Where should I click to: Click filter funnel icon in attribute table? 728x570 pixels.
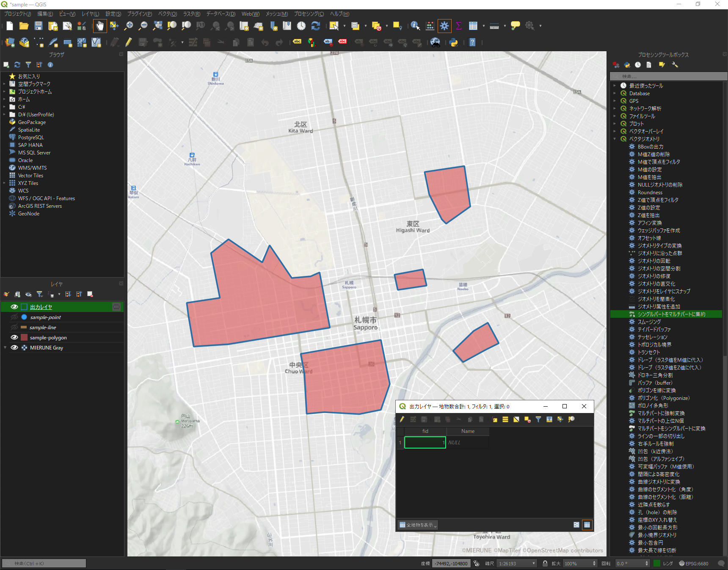click(x=538, y=419)
